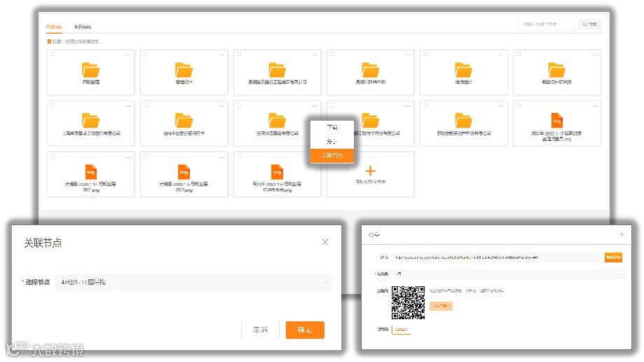Image resolution: width=644 pixels, height=362 pixels.
Task: Select checkbox on 伏 2020.1.17 image card
Action: [x=52, y=156]
